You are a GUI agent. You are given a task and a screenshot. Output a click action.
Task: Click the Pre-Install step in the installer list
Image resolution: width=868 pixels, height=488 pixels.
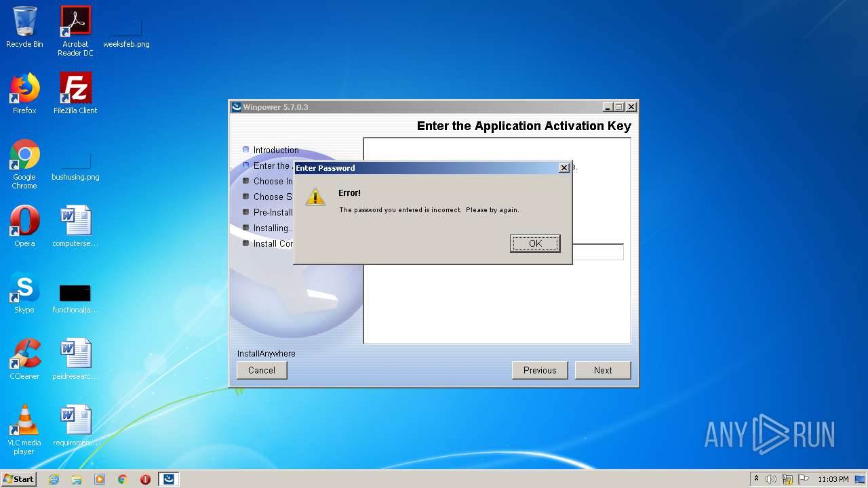(273, 212)
